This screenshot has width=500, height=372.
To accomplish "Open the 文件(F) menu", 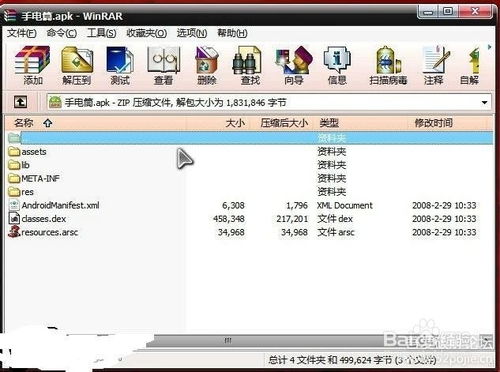I will pos(22,33).
